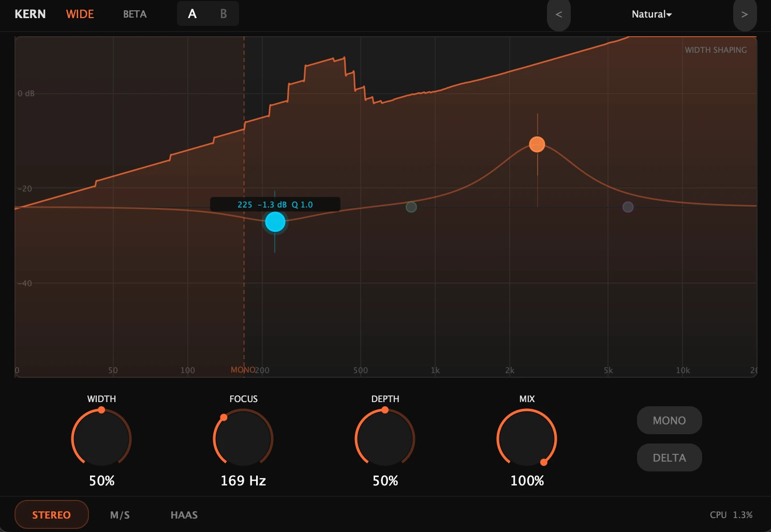
Task: Enable DELTA listening mode
Action: (669, 457)
